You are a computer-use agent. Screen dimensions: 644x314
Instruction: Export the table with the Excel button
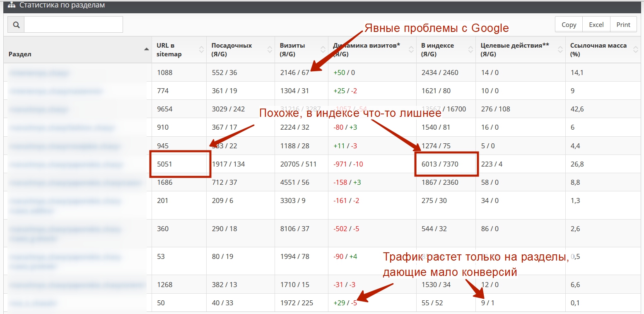tap(596, 24)
